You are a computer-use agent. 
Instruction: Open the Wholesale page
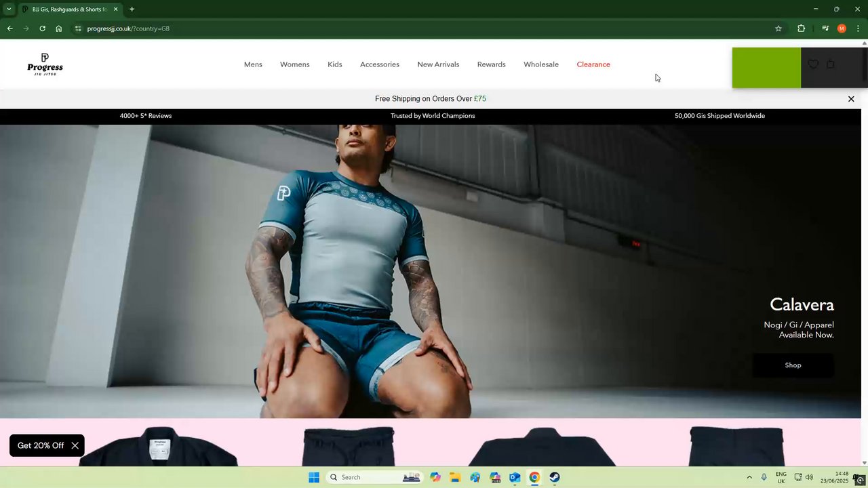coord(541,64)
